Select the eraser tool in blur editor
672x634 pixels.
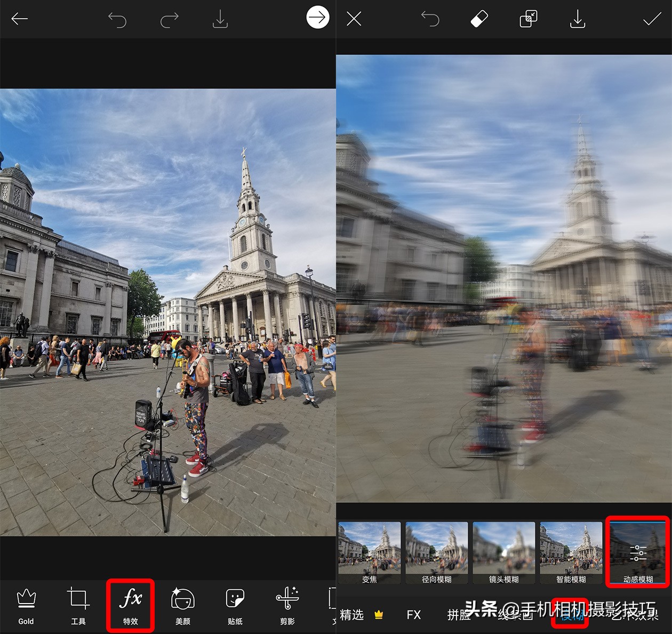tap(479, 20)
